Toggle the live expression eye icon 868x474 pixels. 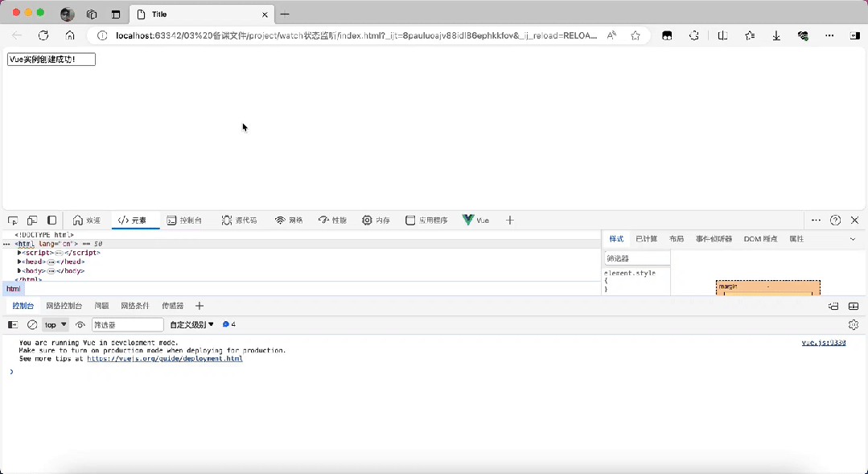(x=80, y=324)
